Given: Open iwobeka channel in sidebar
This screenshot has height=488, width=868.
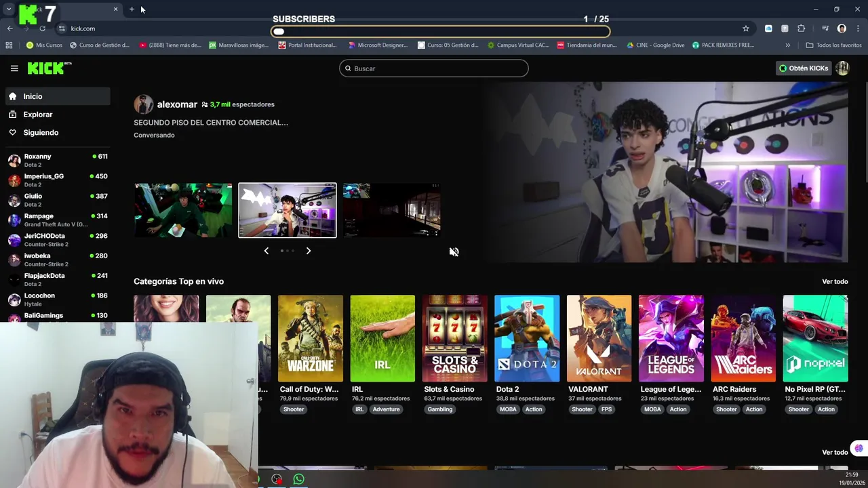Looking at the screenshot, I should coord(58,260).
